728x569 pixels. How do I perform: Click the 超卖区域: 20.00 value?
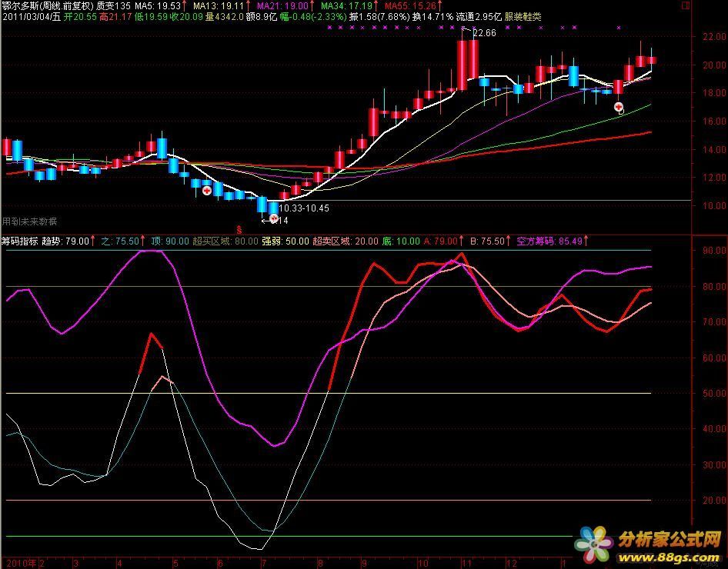(x=346, y=241)
